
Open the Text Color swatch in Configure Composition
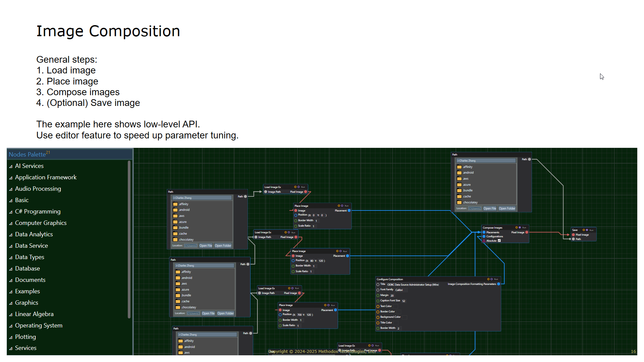tap(395, 306)
